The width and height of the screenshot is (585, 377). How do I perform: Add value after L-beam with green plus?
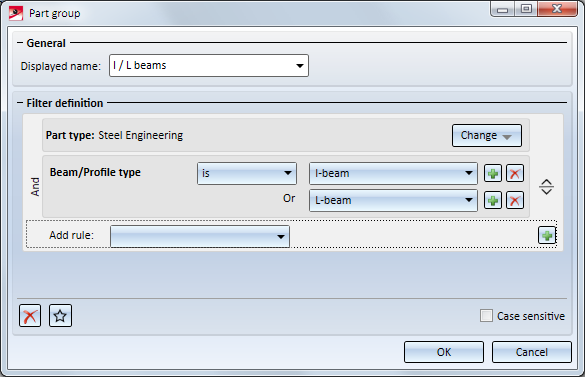point(492,201)
